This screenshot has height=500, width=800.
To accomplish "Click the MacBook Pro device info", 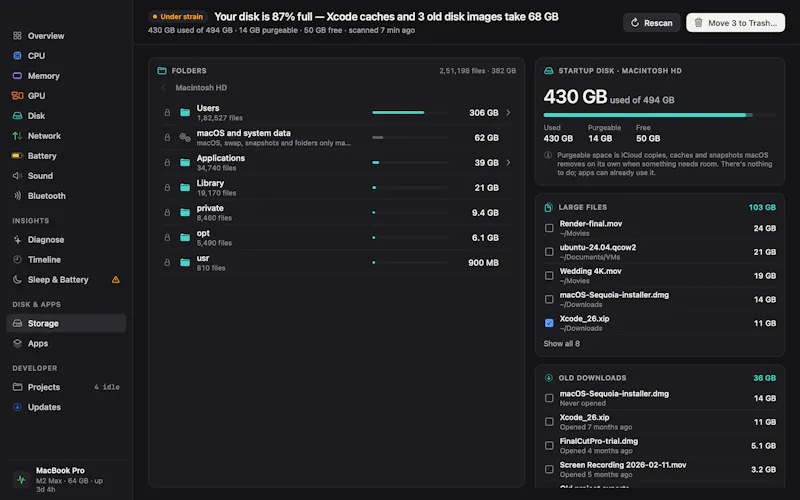I will [66, 480].
